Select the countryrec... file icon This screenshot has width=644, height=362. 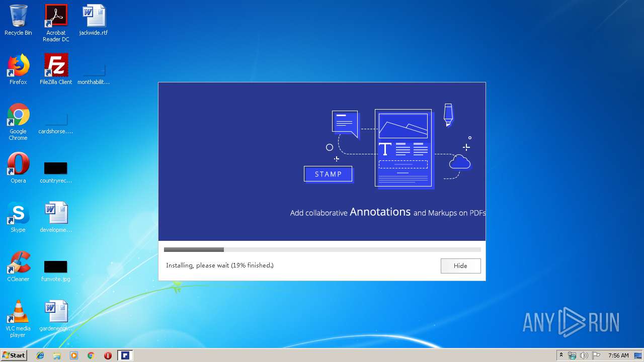tap(56, 172)
